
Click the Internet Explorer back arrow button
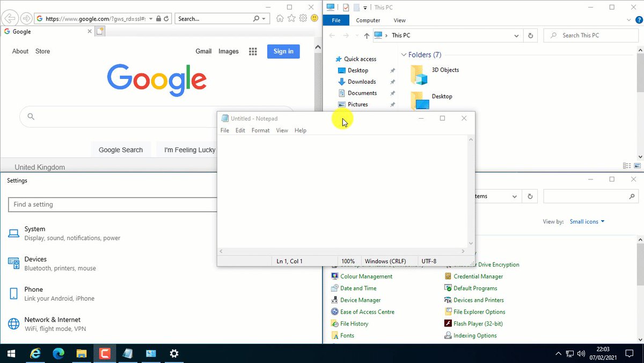(10, 18)
